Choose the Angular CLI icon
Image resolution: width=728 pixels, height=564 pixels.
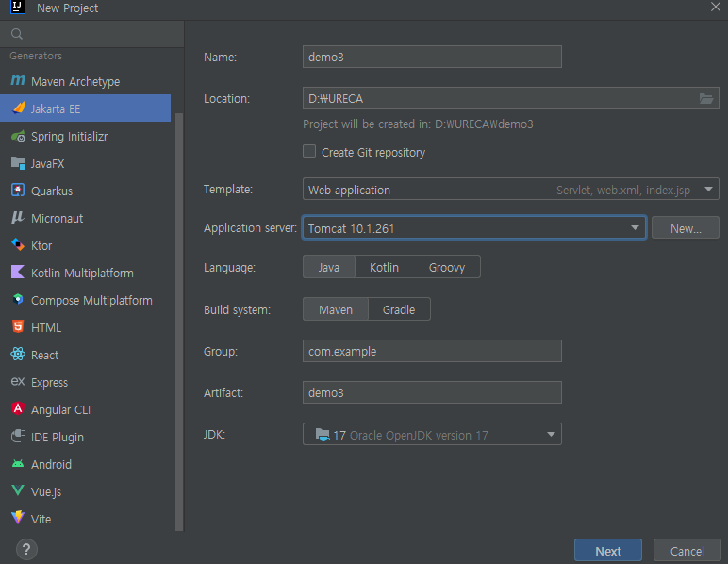pos(18,409)
